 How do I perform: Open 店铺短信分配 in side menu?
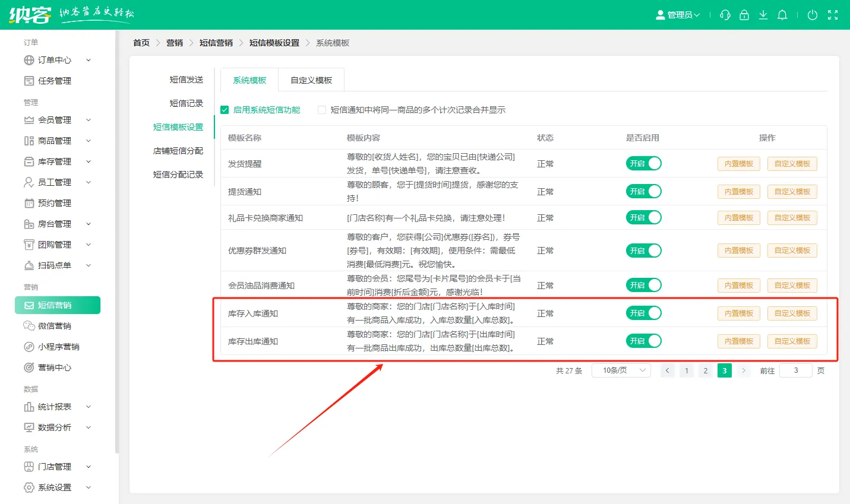coord(178,151)
